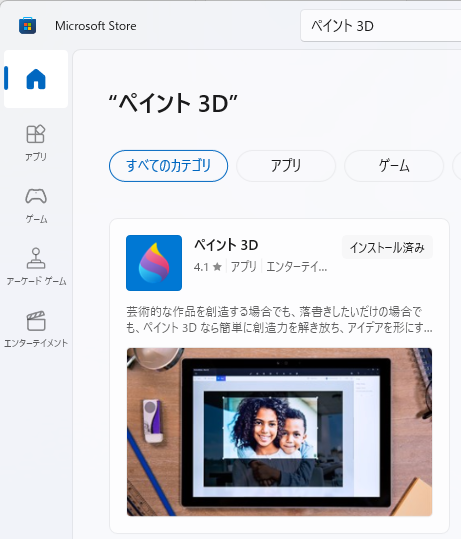Open the Home section in sidebar
This screenshot has width=461, height=539.
pyautogui.click(x=36, y=79)
